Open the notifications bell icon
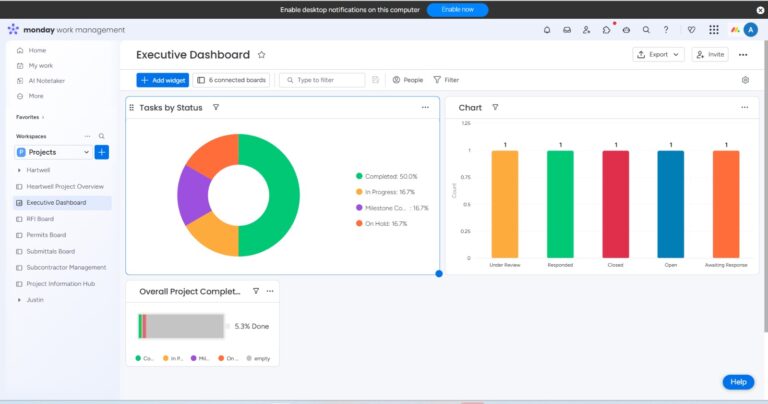The width and height of the screenshot is (768, 404). coord(547,30)
